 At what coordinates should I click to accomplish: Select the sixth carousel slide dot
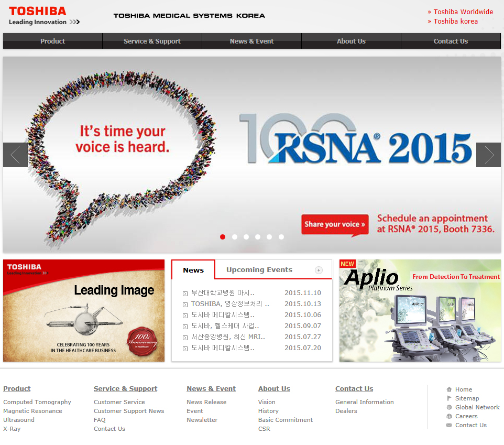point(281,237)
